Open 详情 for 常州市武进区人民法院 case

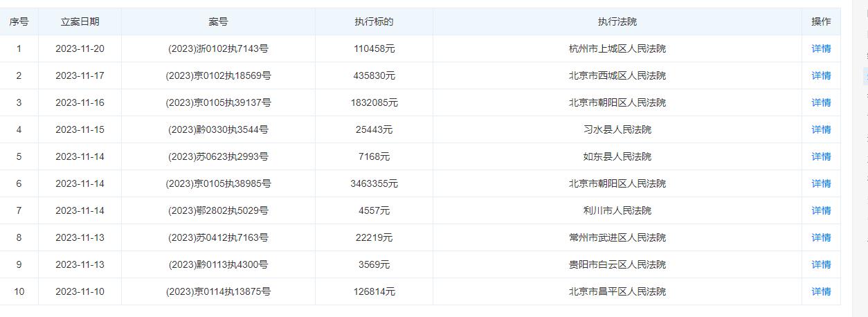(821, 237)
